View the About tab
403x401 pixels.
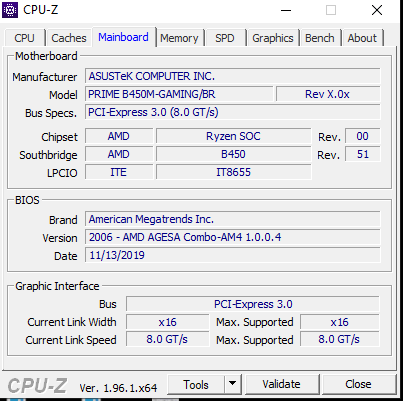tap(362, 38)
